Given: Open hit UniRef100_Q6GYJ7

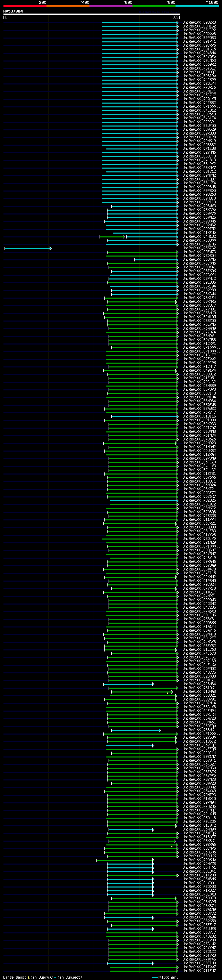Looking at the screenshot, I should pyautogui.click(x=199, y=932).
